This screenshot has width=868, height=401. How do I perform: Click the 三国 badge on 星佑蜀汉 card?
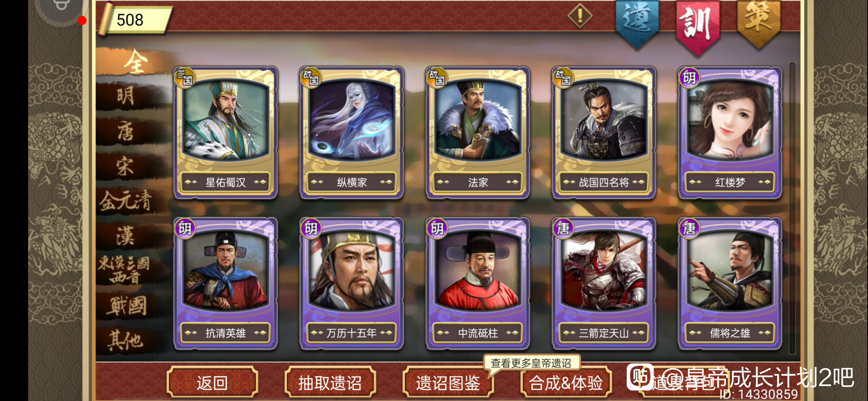click(185, 78)
